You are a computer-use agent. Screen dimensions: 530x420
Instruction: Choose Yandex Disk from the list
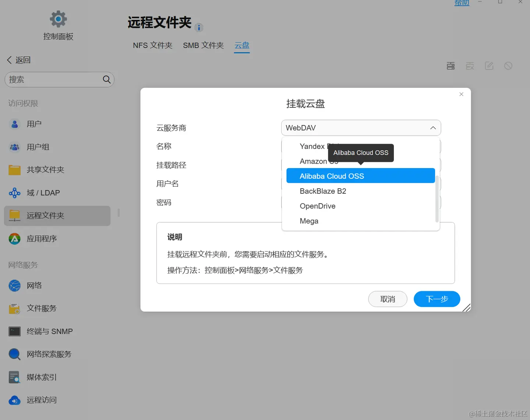pyautogui.click(x=361, y=146)
